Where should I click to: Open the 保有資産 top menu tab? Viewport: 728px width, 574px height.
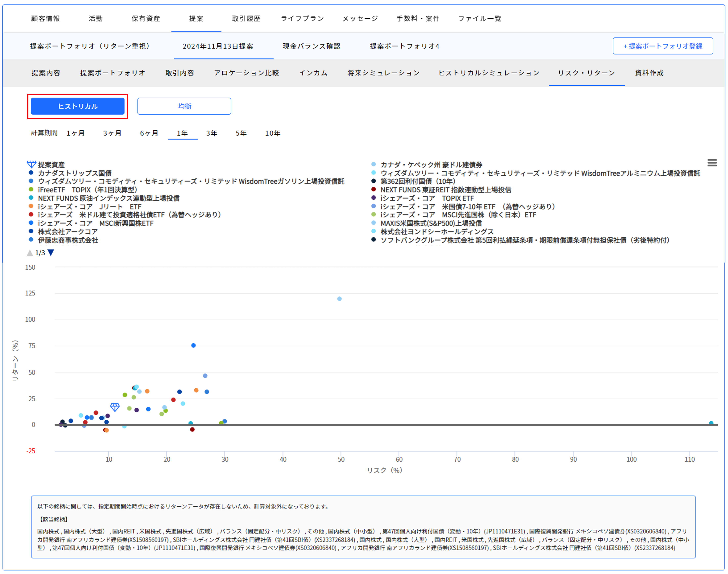point(146,19)
